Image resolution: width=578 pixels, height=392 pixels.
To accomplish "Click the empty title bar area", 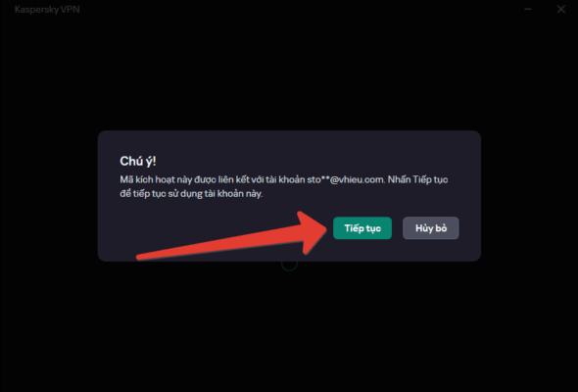I will coord(295,9).
